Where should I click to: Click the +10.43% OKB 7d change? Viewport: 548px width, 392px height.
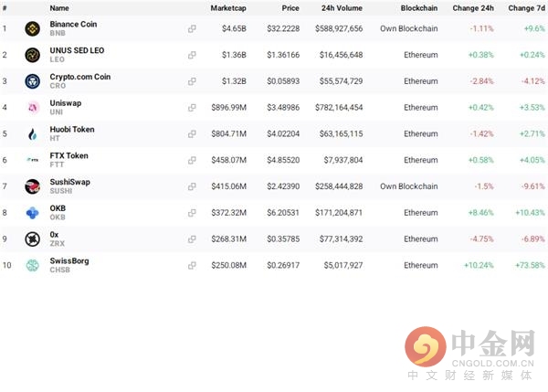click(x=530, y=213)
